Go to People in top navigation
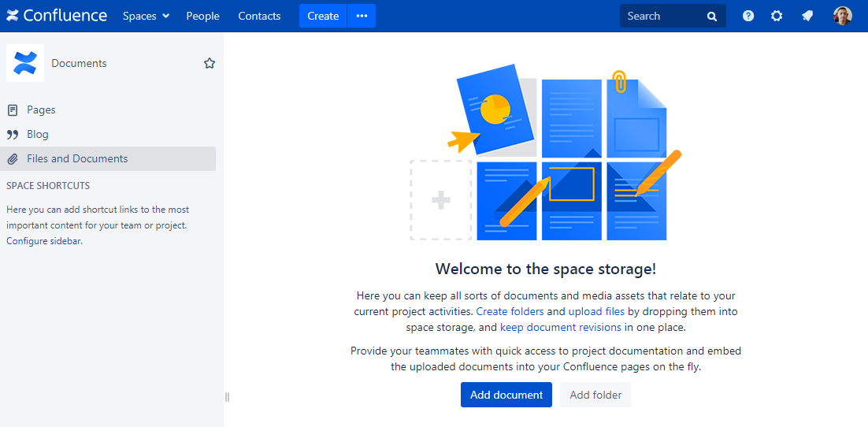The image size is (868, 427). (202, 16)
